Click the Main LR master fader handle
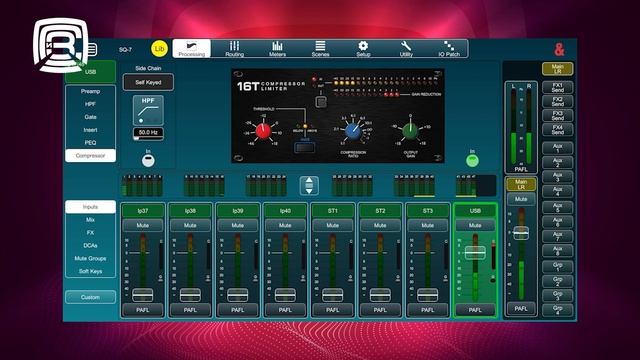The image size is (640, 360). [x=521, y=233]
